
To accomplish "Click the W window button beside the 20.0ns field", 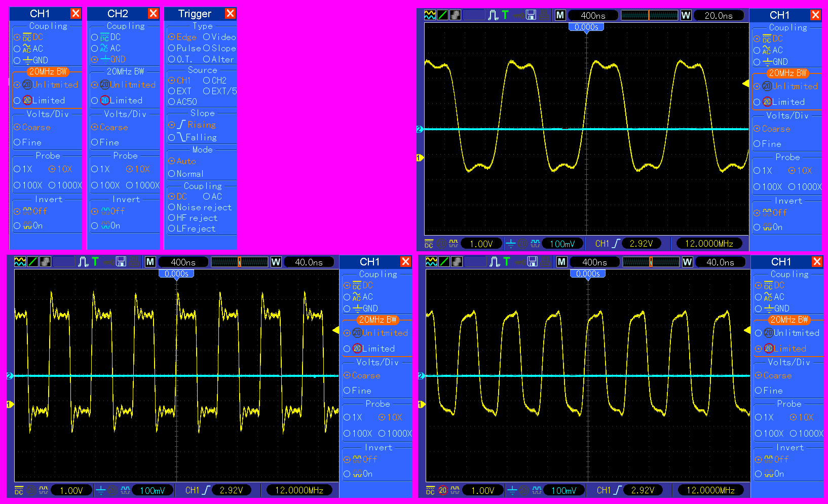I will tap(686, 15).
